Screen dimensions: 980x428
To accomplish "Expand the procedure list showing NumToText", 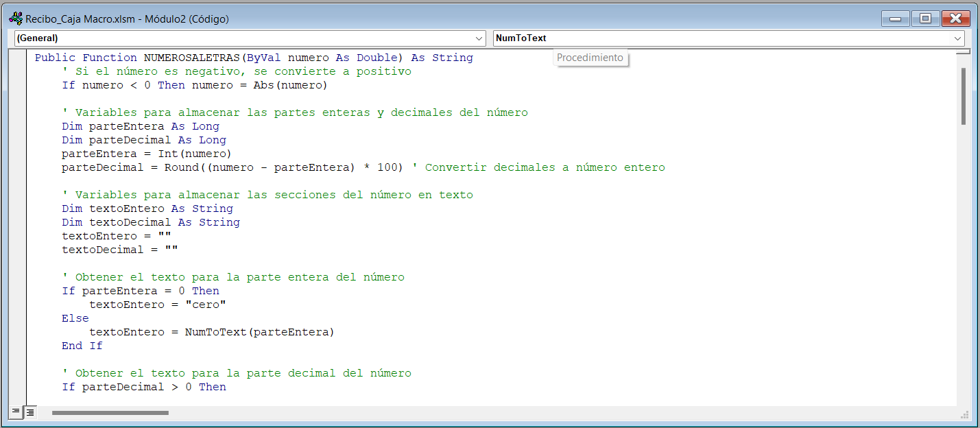I will click(x=958, y=38).
